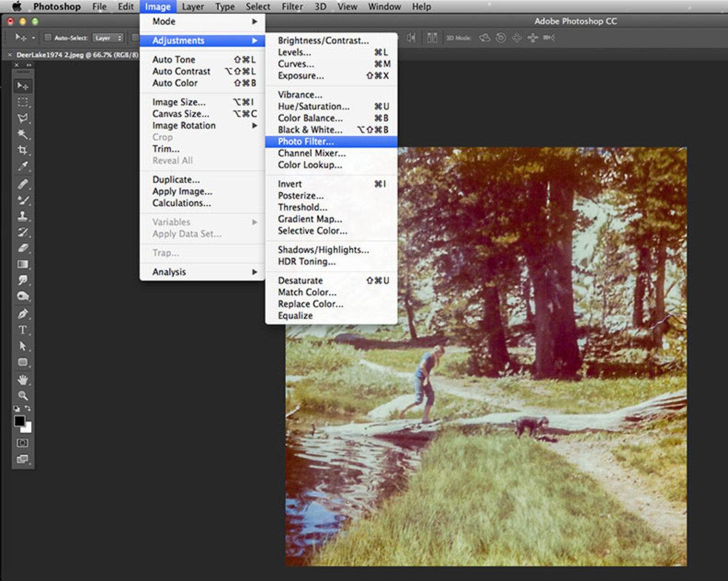Open the Mode submenu

(163, 21)
